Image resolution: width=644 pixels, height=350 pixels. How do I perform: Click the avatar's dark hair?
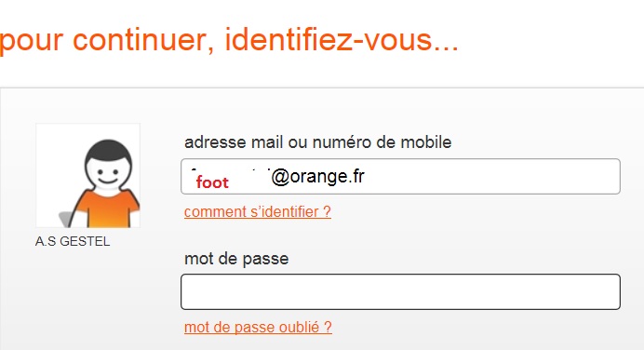pyautogui.click(x=108, y=148)
